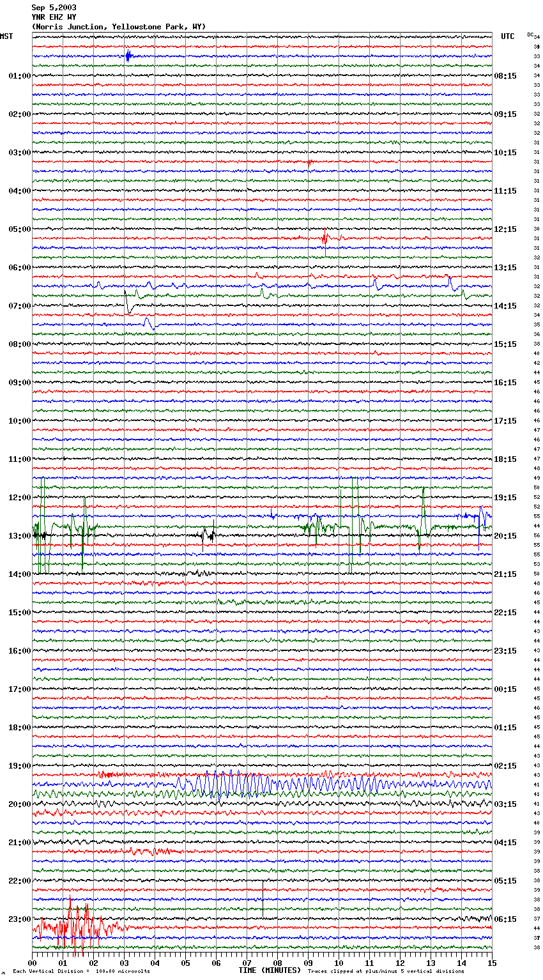Select the '09:00' MST time label
Screen dimensions: 543x980
tap(20, 383)
